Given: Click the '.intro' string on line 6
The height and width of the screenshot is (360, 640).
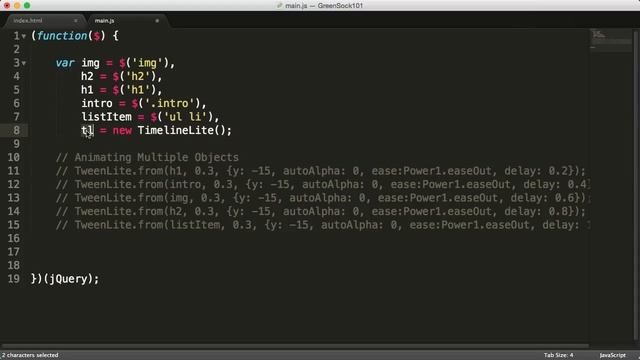Looking at the screenshot, I should click(x=169, y=103).
